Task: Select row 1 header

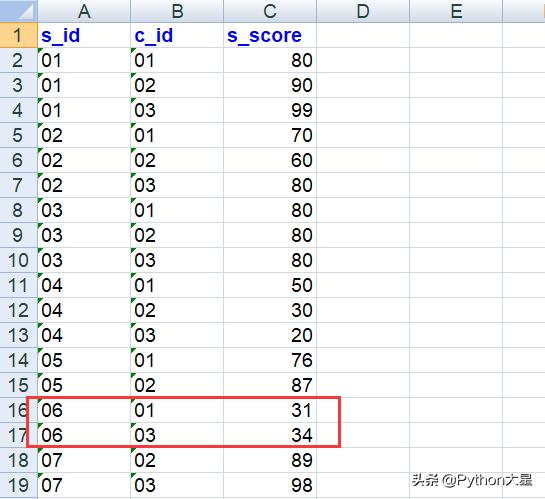Action: pyautogui.click(x=18, y=35)
